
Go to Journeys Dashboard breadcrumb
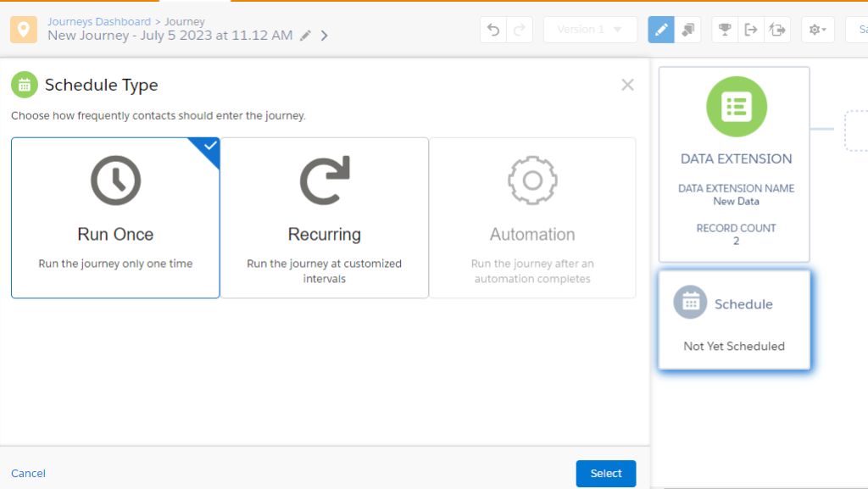point(99,21)
